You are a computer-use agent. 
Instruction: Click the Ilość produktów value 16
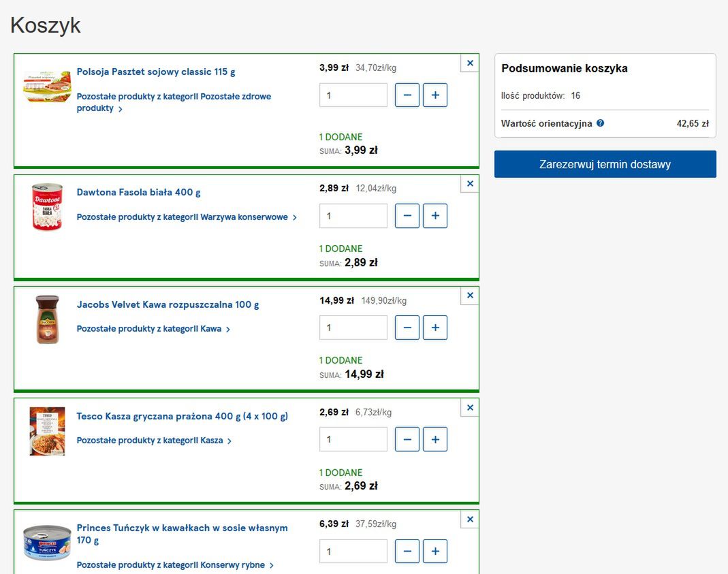(x=575, y=95)
